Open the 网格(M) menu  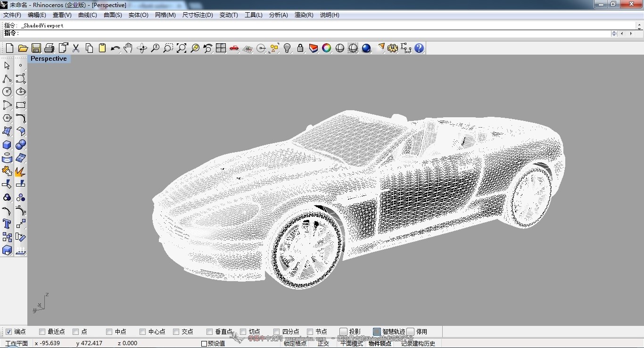(x=165, y=15)
